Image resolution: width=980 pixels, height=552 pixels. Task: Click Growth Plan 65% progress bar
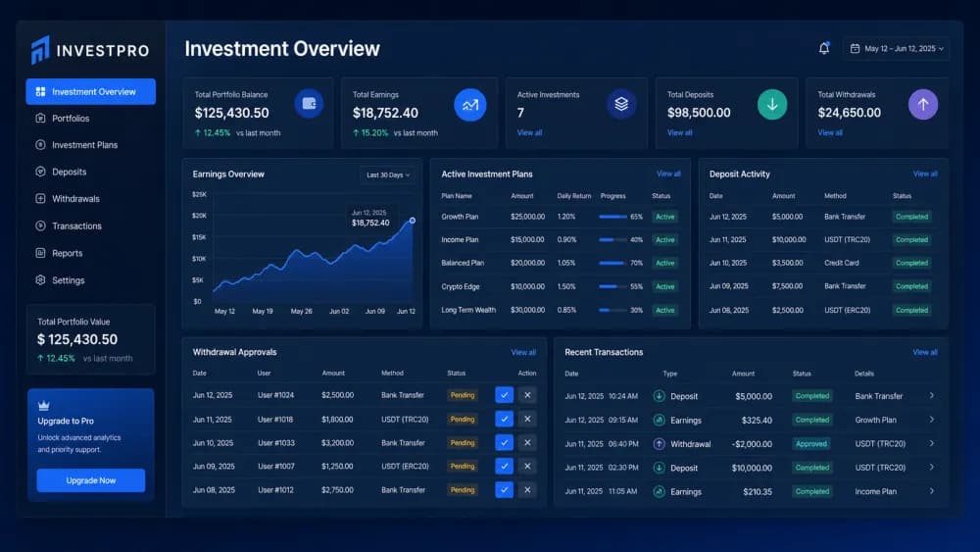coord(612,217)
